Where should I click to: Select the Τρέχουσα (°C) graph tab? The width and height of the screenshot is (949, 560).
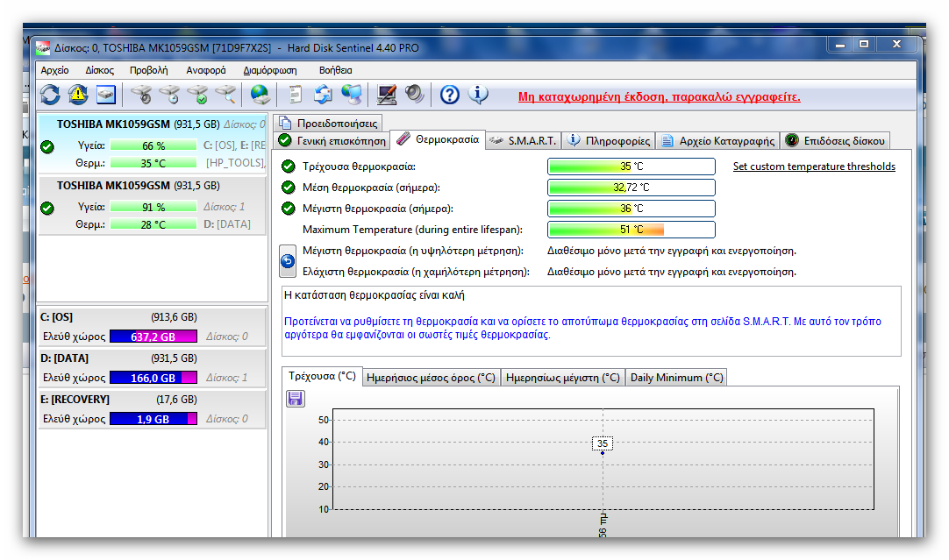(x=322, y=376)
